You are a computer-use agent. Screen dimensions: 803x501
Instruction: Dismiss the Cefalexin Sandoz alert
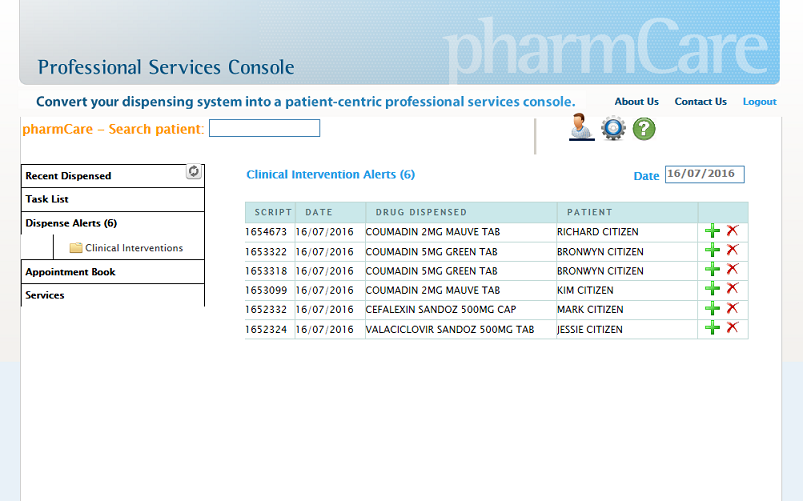pos(732,309)
